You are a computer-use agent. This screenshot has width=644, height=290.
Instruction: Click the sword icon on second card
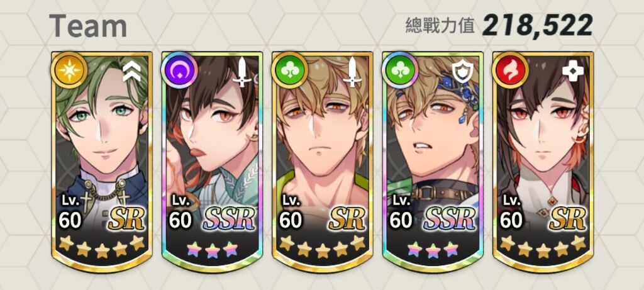[x=242, y=72]
